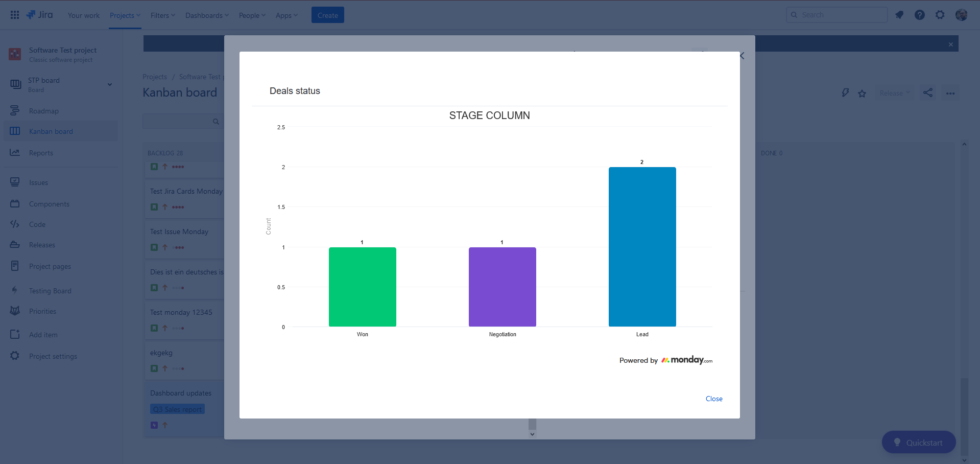The width and height of the screenshot is (980, 464).
Task: Open the app switcher grid icon
Action: click(15, 15)
